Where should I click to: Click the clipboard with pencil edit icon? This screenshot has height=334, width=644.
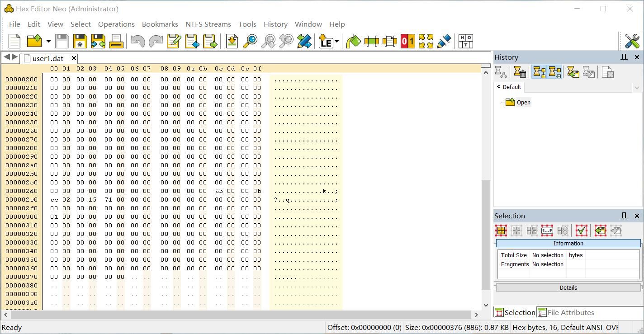point(174,41)
